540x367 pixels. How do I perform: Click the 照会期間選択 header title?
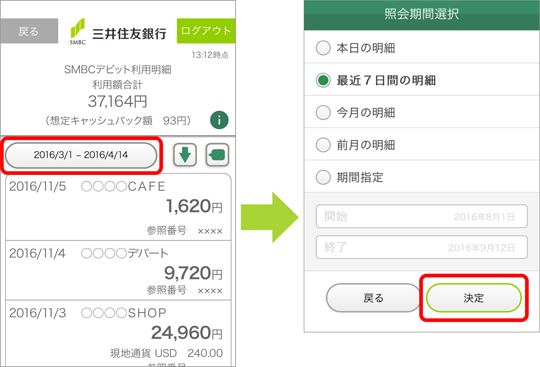coord(422,14)
